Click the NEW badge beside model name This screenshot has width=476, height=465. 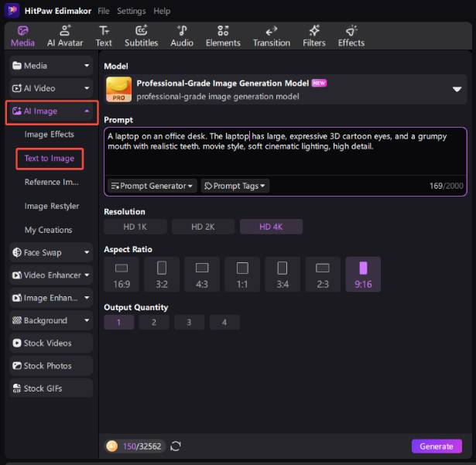point(319,83)
